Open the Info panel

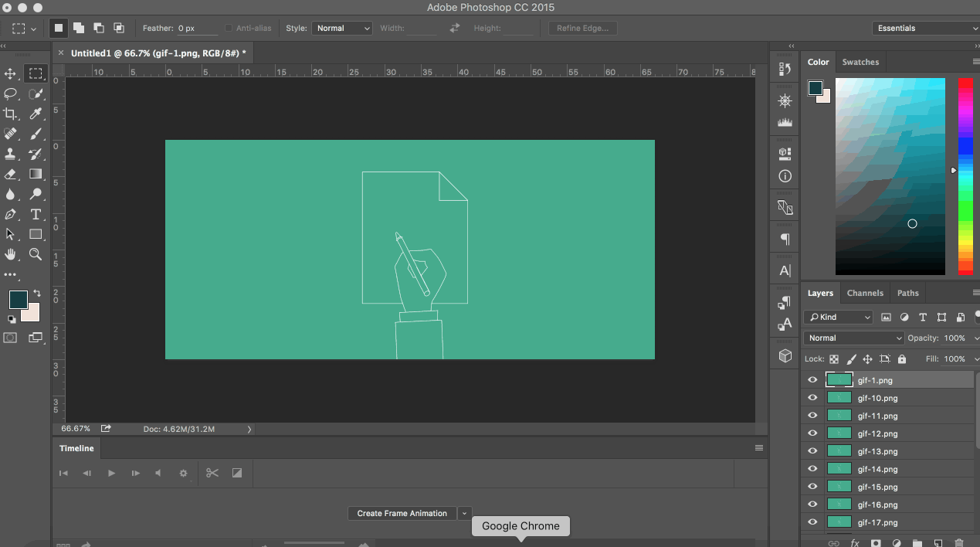[x=784, y=176]
